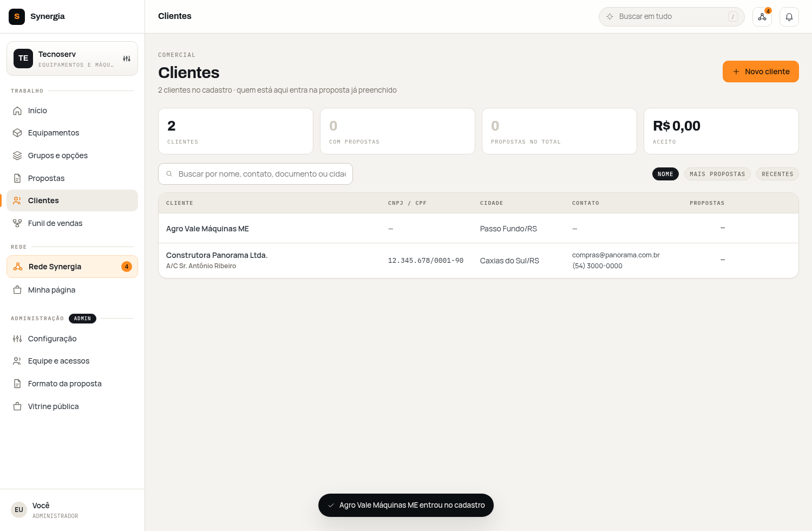The image size is (812, 531).
Task: Click the Grupos e opções layers icon
Action: (17, 156)
